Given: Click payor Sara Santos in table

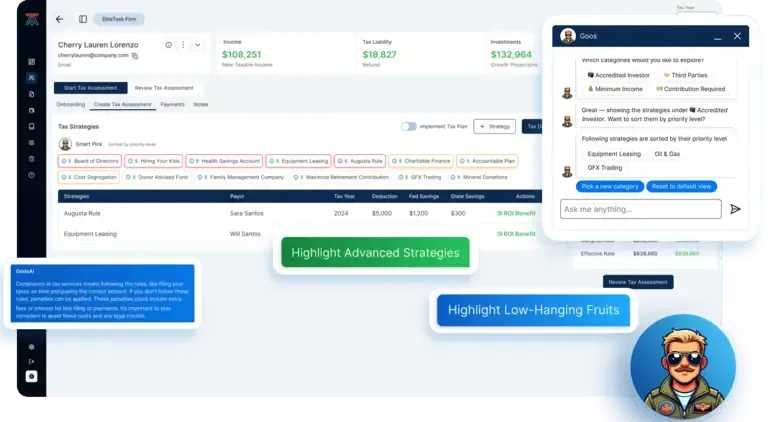Looking at the screenshot, I should pyautogui.click(x=246, y=213).
